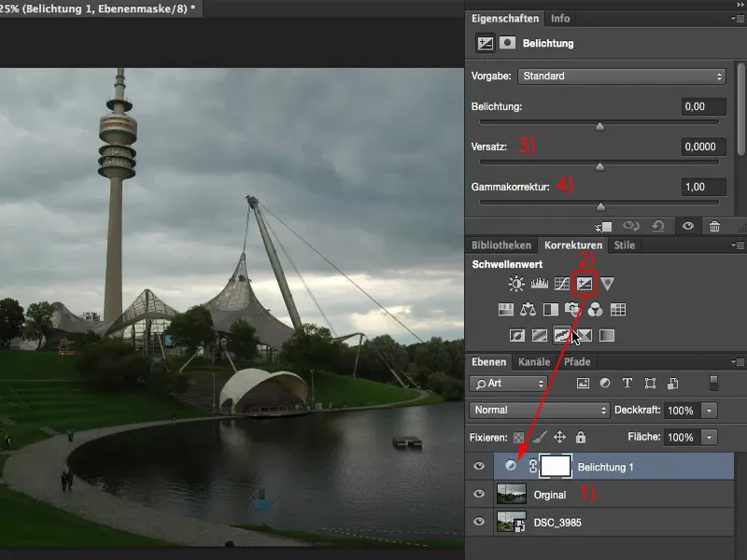Viewport: 747px width, 560px height.
Task: Add an Invert adjustment layer
Action: (x=517, y=336)
